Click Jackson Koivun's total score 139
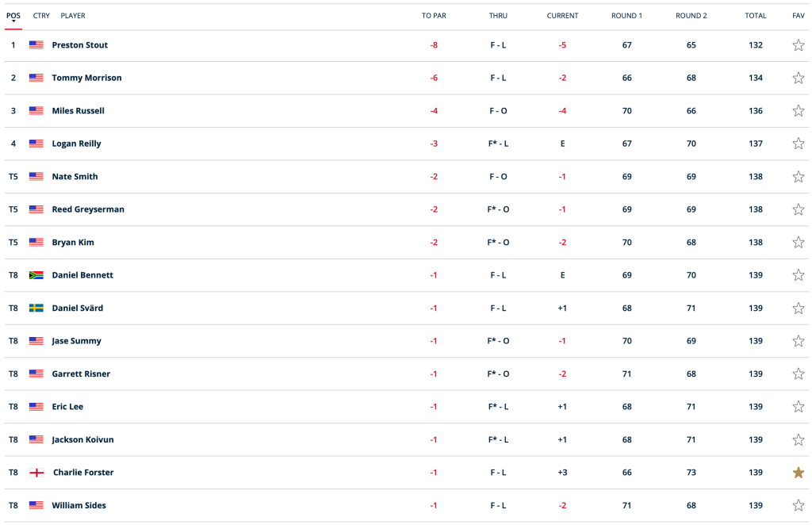This screenshot has height=525, width=812. pyautogui.click(x=755, y=439)
